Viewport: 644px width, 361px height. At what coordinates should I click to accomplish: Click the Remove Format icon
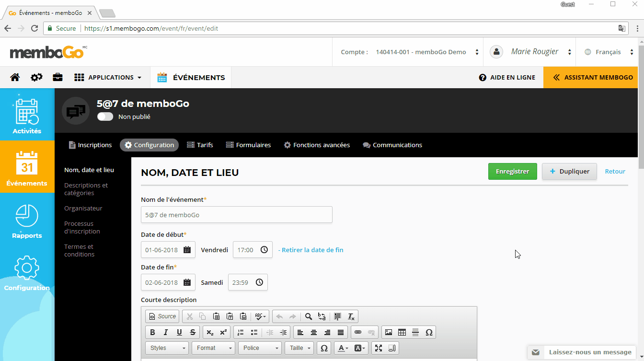click(x=351, y=316)
